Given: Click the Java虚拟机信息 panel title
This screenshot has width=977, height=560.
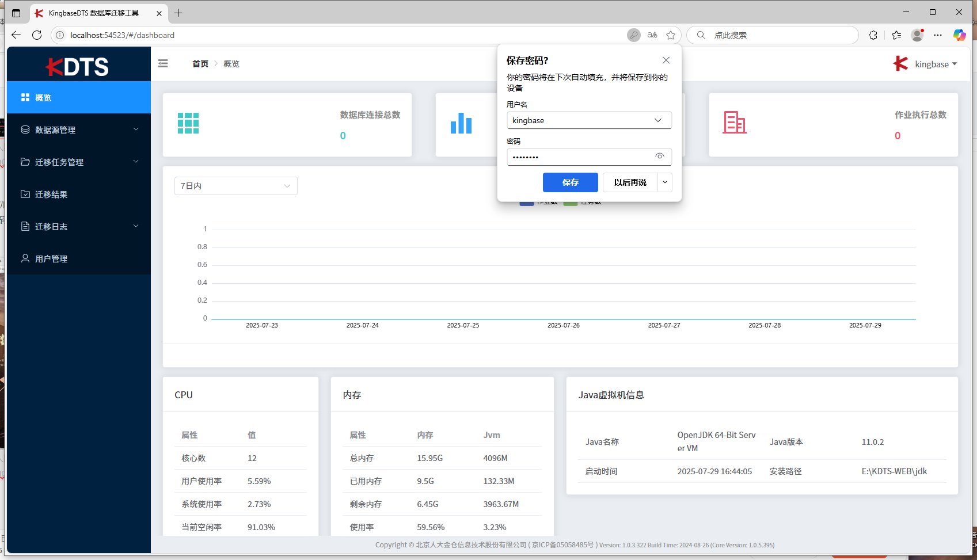Looking at the screenshot, I should pyautogui.click(x=611, y=395).
